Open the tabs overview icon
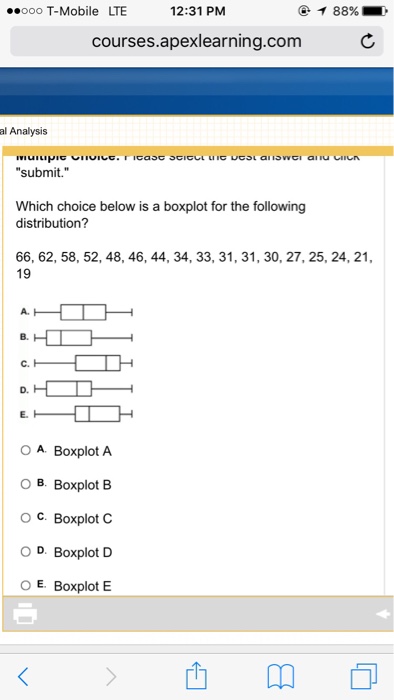This screenshot has width=394, height=700. click(x=364, y=676)
